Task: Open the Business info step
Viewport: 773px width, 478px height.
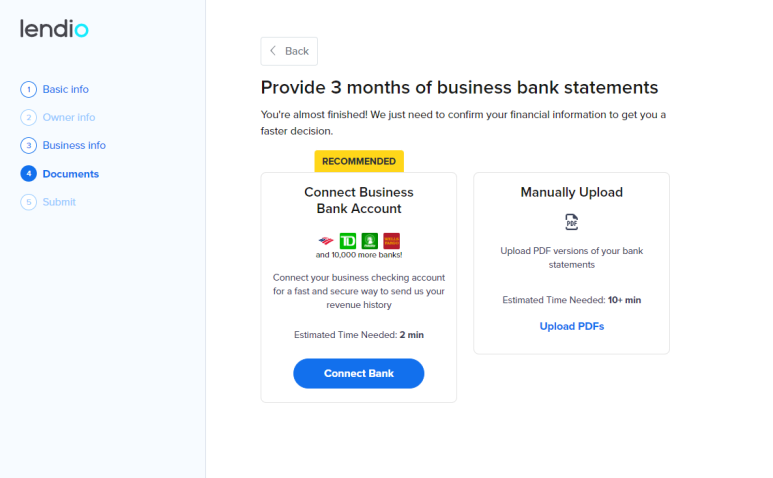Action: tap(74, 145)
